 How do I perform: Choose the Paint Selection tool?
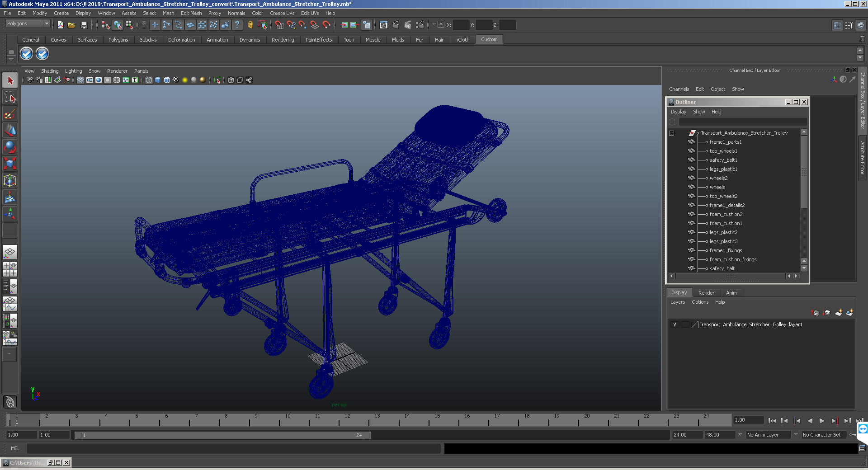coord(10,113)
